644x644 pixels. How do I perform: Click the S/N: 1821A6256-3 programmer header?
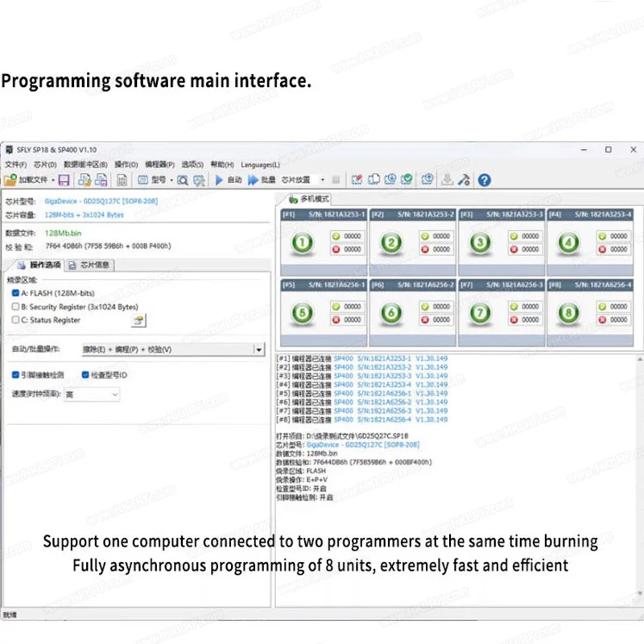click(502, 285)
